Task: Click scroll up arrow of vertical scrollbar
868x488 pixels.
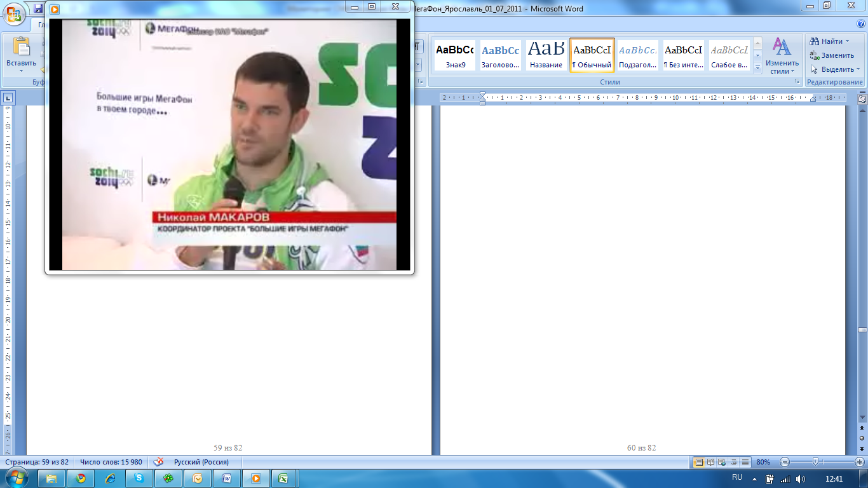Action: (x=862, y=109)
